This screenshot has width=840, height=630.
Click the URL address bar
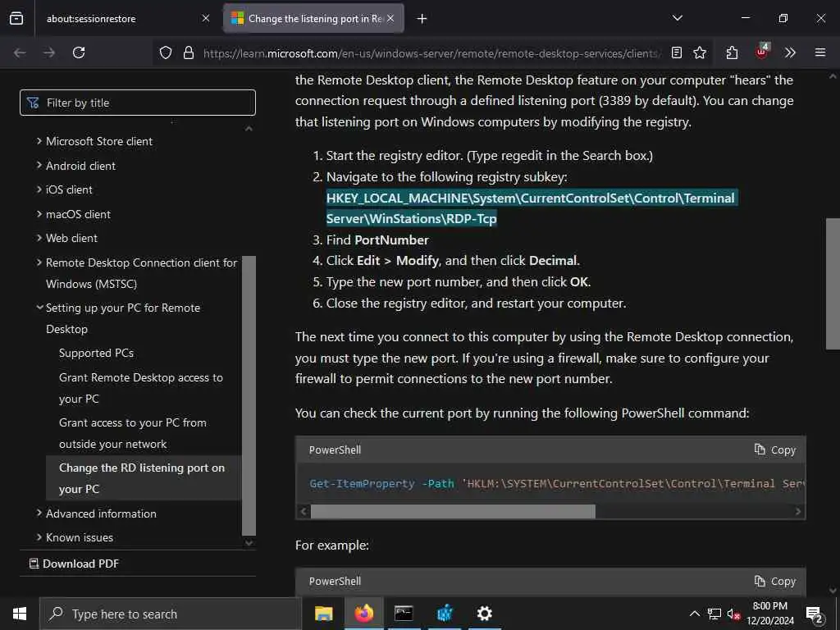tap(431, 53)
